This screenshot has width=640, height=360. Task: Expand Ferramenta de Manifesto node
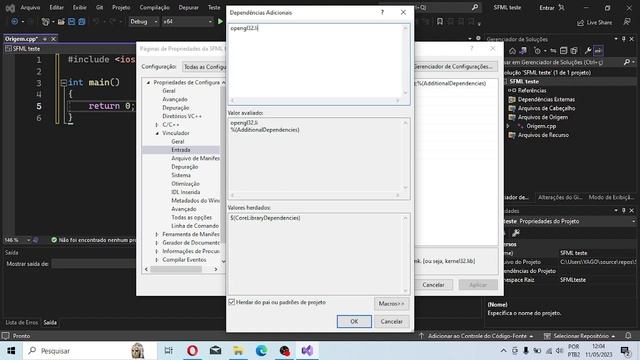tap(157, 234)
